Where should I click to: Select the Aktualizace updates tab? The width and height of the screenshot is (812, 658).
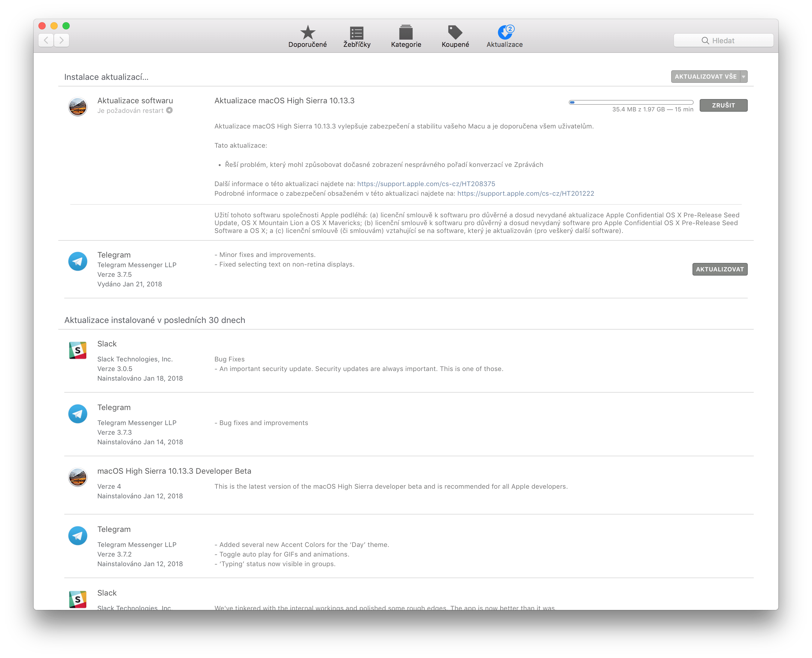(x=504, y=37)
